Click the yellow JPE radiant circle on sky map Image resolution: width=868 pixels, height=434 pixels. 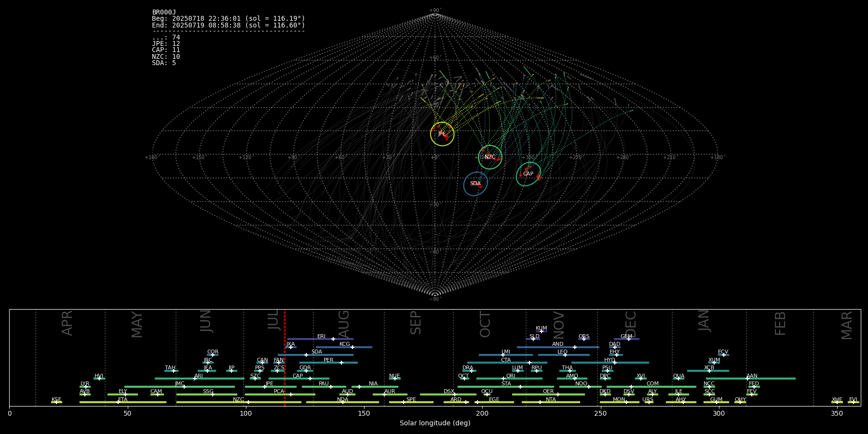[x=442, y=134]
